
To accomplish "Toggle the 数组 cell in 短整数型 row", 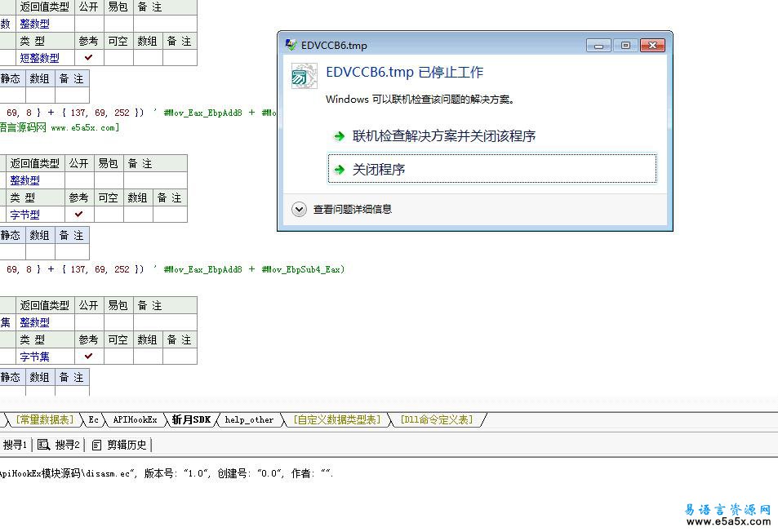I will (148, 57).
